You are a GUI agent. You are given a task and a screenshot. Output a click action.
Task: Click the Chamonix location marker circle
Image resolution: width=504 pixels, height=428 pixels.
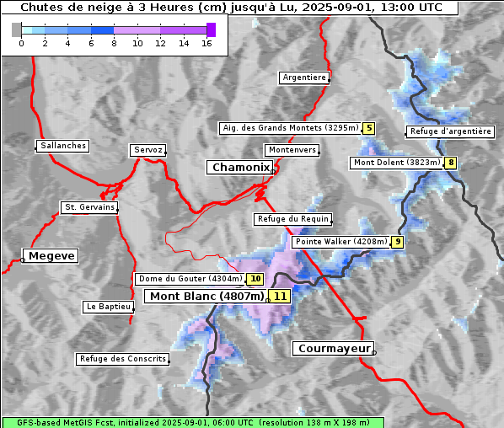pos(272,172)
